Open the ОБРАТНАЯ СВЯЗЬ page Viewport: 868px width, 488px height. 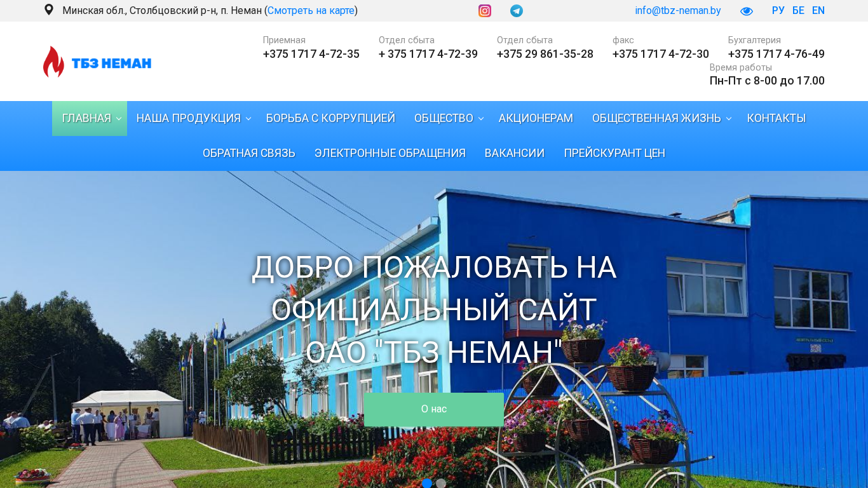(249, 153)
